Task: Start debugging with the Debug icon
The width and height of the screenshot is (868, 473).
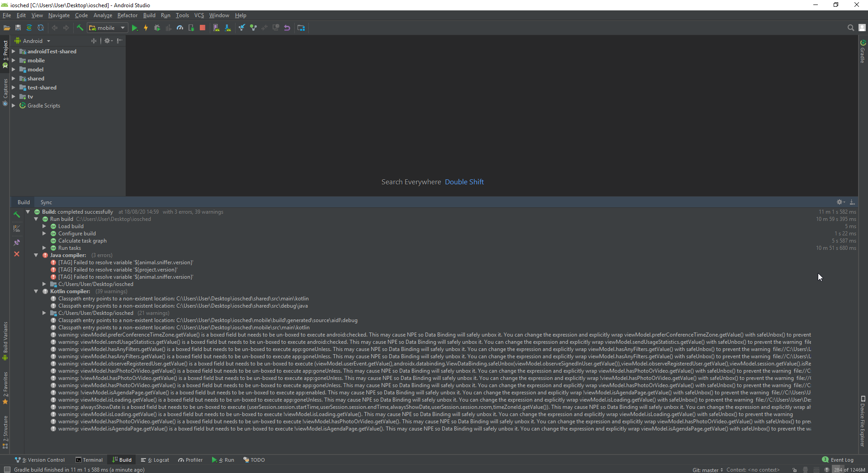Action: click(x=157, y=28)
